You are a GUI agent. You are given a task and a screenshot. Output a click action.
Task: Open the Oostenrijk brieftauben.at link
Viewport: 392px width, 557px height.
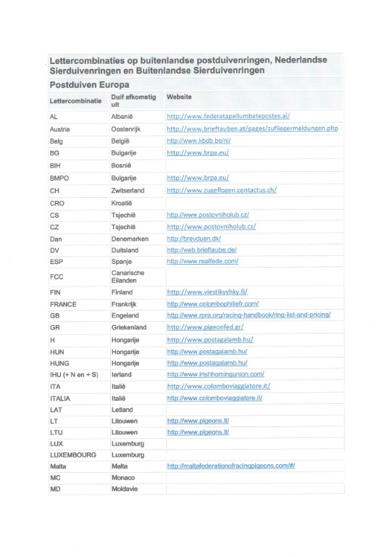click(x=252, y=128)
